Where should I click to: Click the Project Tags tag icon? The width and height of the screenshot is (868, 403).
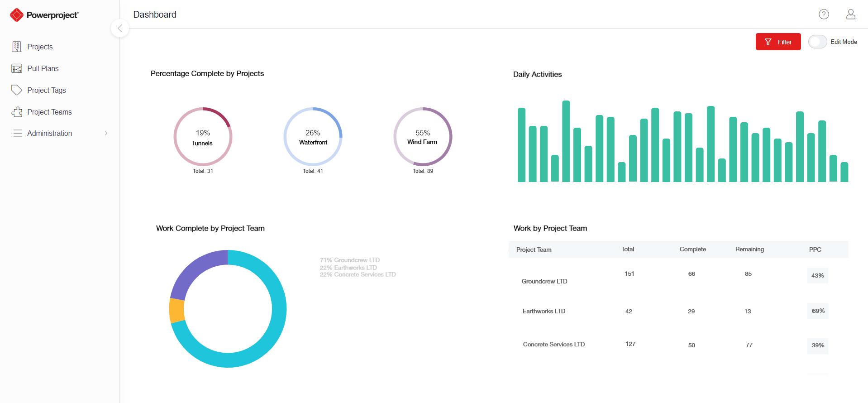click(17, 90)
